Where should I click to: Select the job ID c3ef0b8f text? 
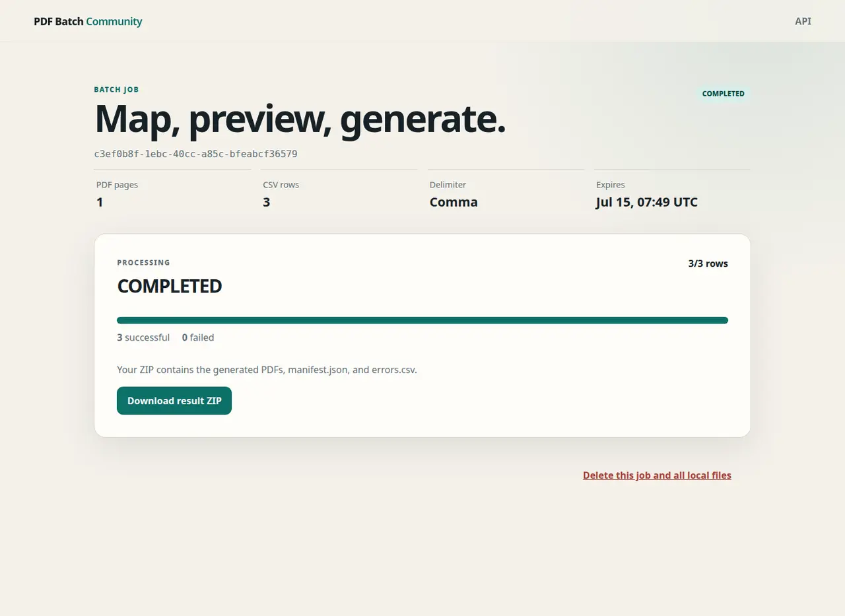click(195, 154)
